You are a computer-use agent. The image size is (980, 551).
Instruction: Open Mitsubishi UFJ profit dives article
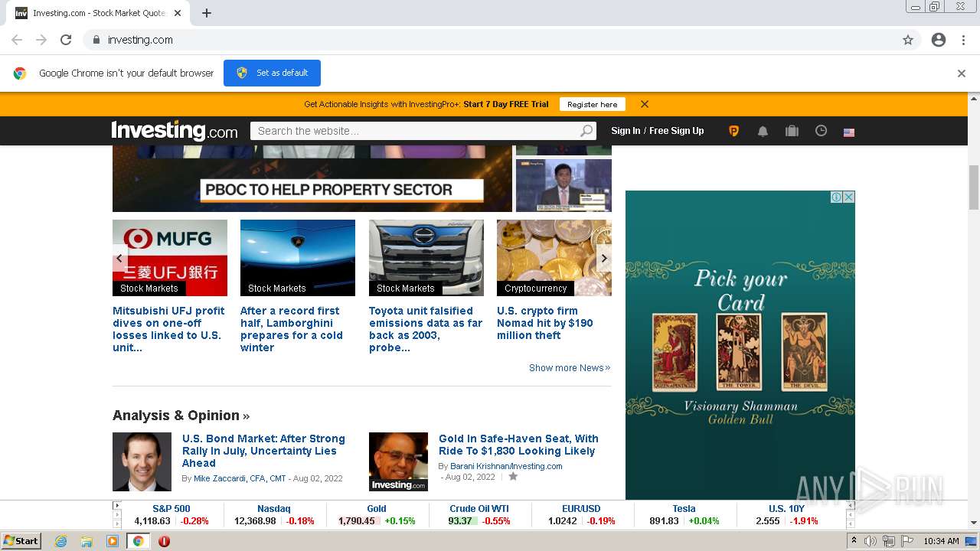point(168,329)
